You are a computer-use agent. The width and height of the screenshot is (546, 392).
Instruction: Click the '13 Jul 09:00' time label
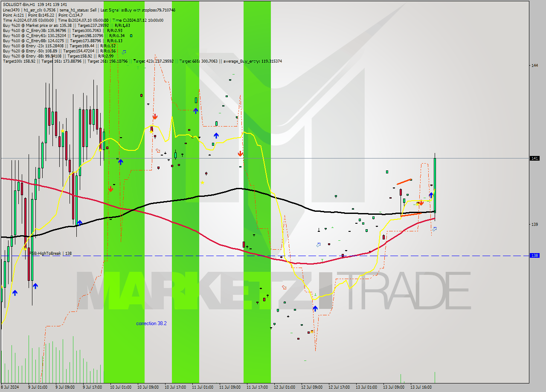(x=393, y=387)
